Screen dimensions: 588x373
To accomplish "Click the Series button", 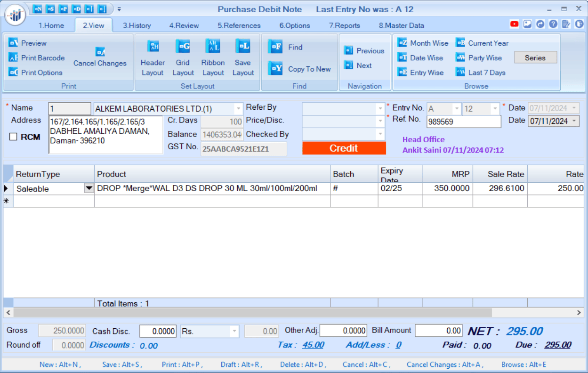I will pyautogui.click(x=535, y=57).
